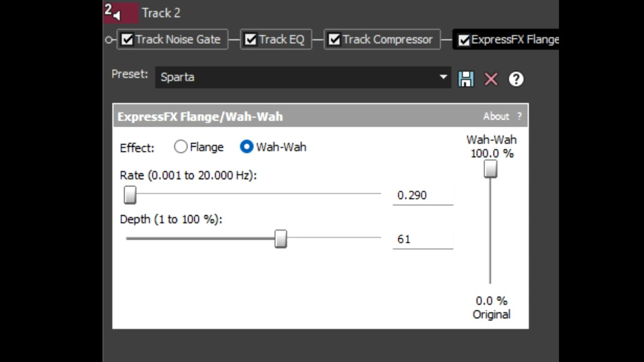Switch to the Track Compressor plug-in
The width and height of the screenshot is (644, 362).
(387, 40)
